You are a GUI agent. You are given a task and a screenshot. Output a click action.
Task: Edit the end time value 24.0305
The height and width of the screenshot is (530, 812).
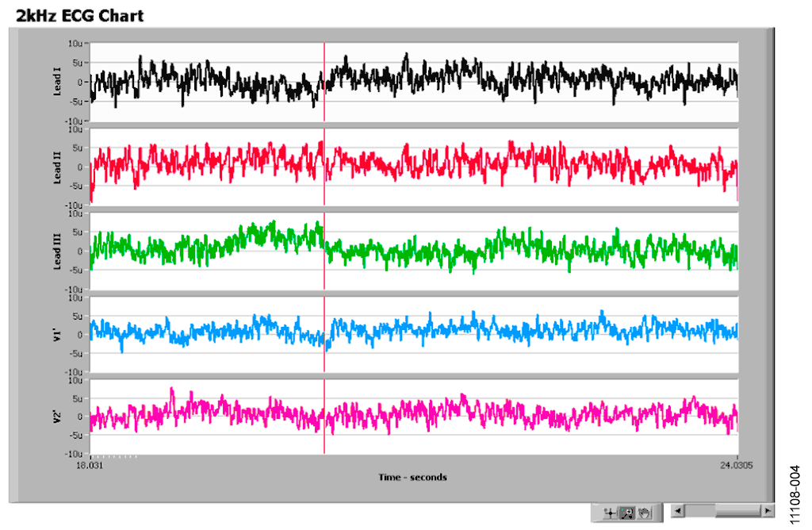coord(734,467)
